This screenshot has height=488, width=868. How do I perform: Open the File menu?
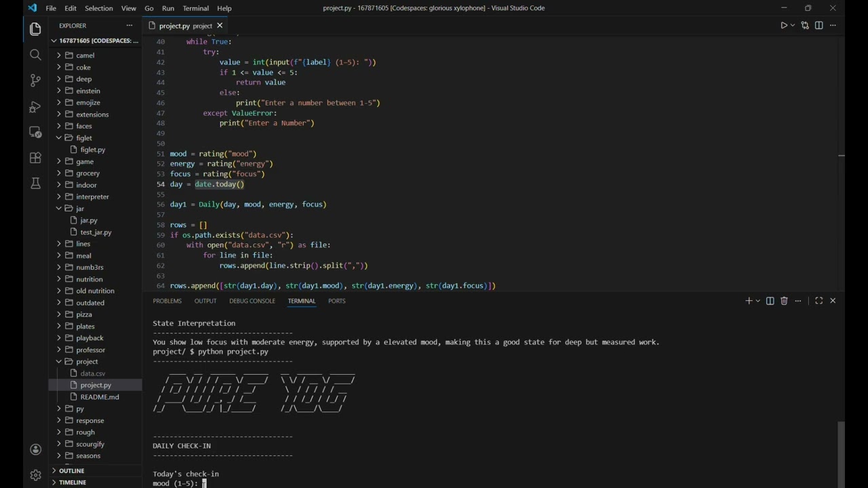pyautogui.click(x=51, y=8)
